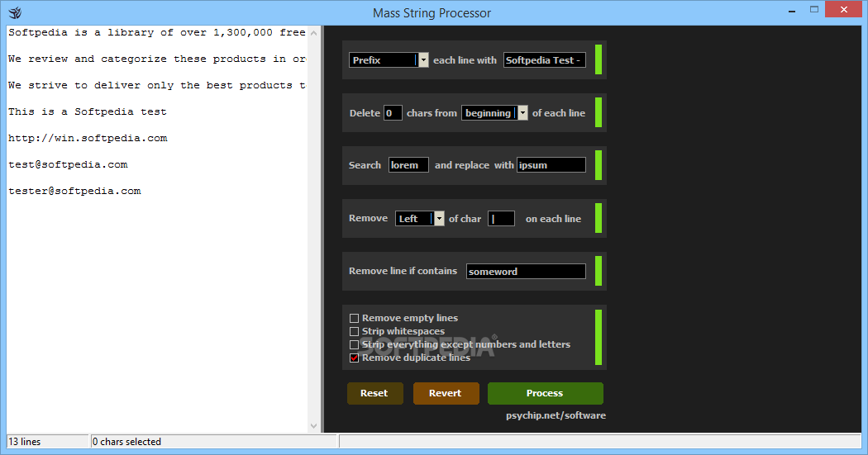This screenshot has height=455, width=868.
Task: Toggle green bar beside the checkbox options group
Action: click(x=599, y=337)
